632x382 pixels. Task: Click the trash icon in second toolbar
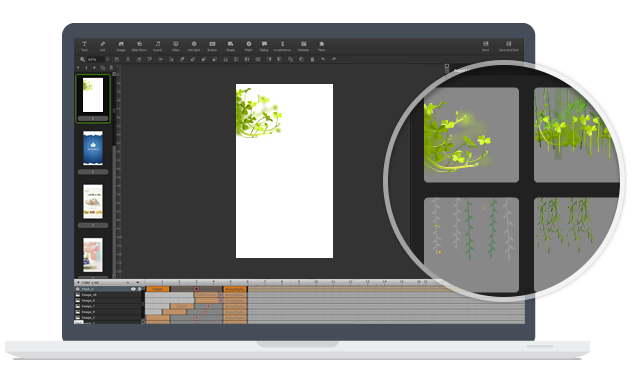tap(312, 59)
